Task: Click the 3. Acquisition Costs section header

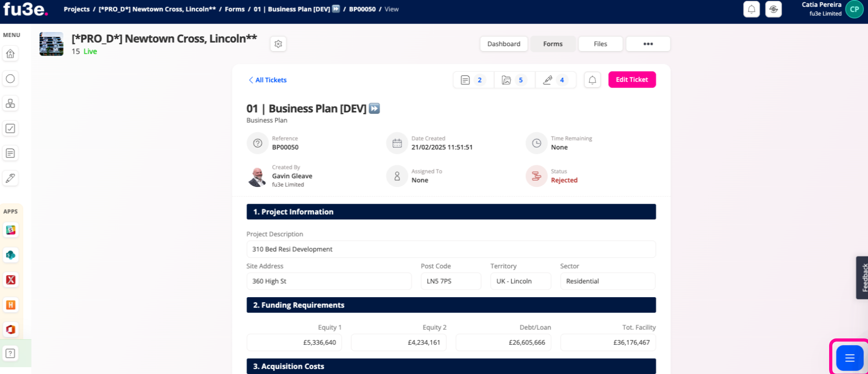Action: click(451, 366)
